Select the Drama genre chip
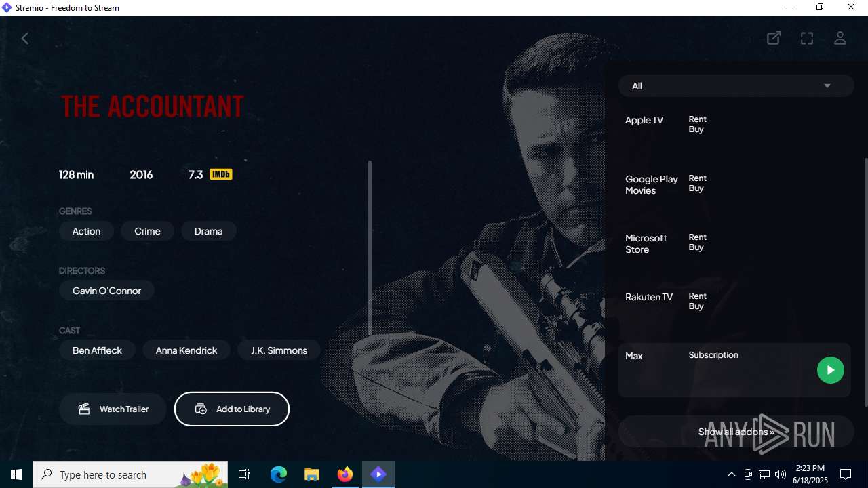Image resolution: width=868 pixels, height=488 pixels. (208, 231)
